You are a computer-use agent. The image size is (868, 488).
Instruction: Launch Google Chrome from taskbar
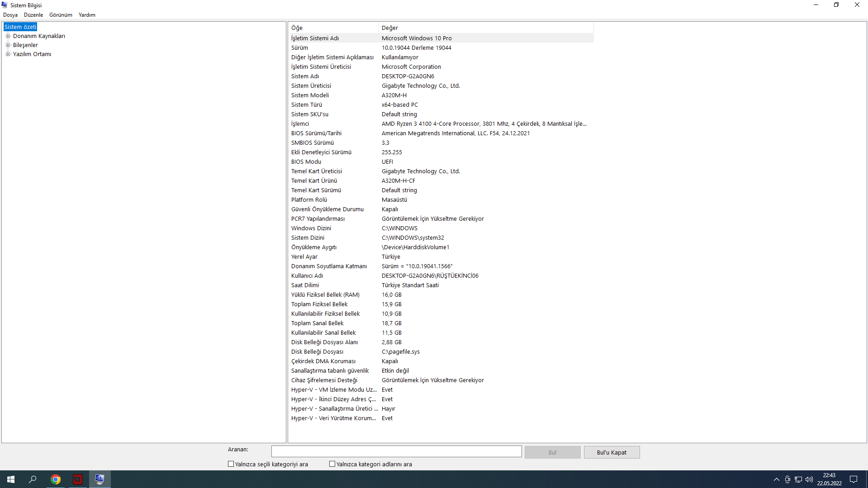click(x=56, y=479)
